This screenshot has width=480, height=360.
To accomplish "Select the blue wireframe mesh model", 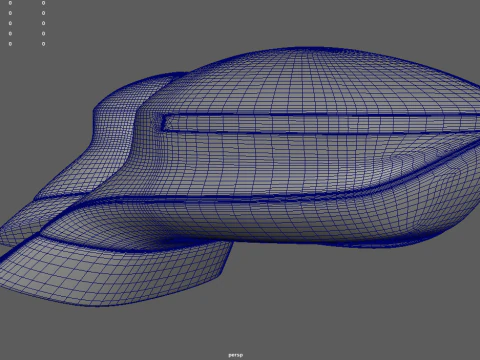I will click(240, 177).
